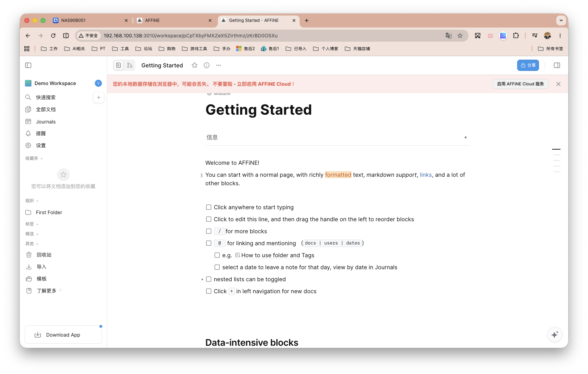Check 'Click anywhere to start typing'

click(x=209, y=207)
